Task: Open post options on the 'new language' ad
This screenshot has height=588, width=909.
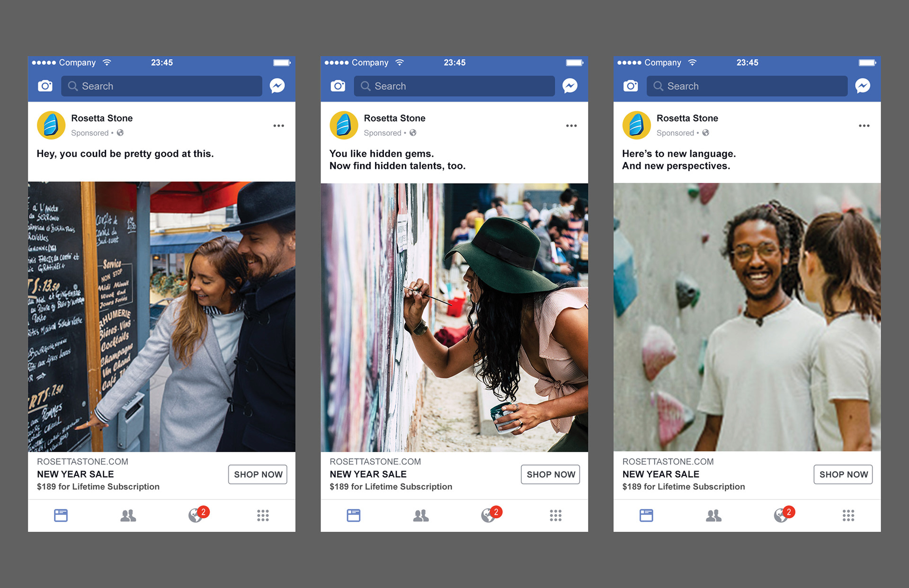Action: tap(864, 126)
